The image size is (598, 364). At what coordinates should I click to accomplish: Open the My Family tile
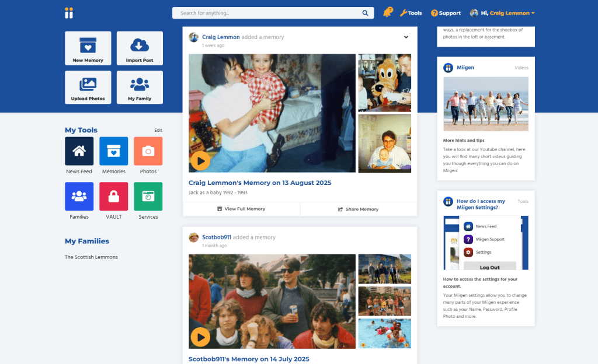click(140, 87)
